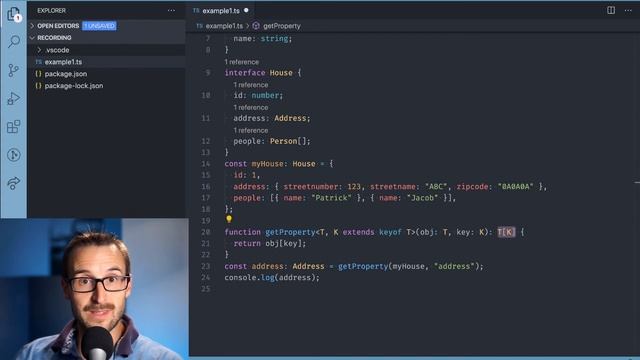Click the lightbulb quick fix icon
Image resolution: width=640 pixels, height=360 pixels.
click(229, 219)
